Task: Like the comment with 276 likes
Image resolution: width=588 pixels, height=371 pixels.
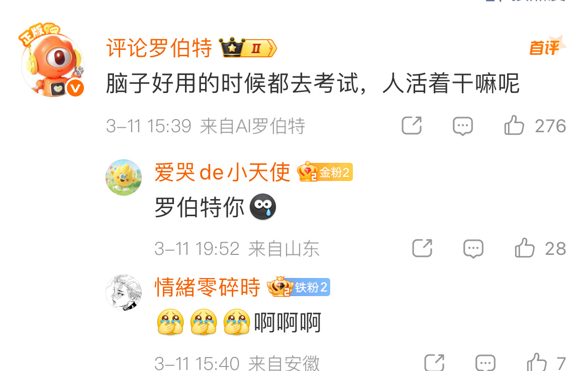Action: (514, 125)
